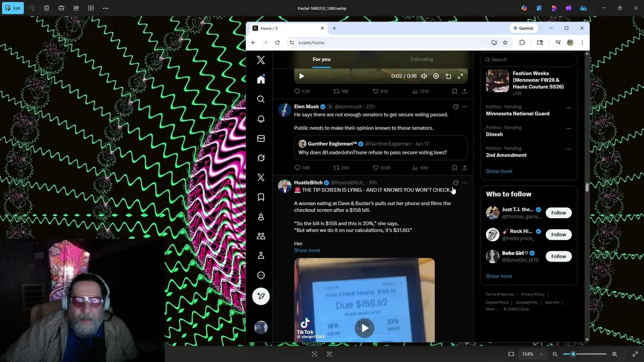Start slideshow in Photos toolbar

(x=91, y=8)
